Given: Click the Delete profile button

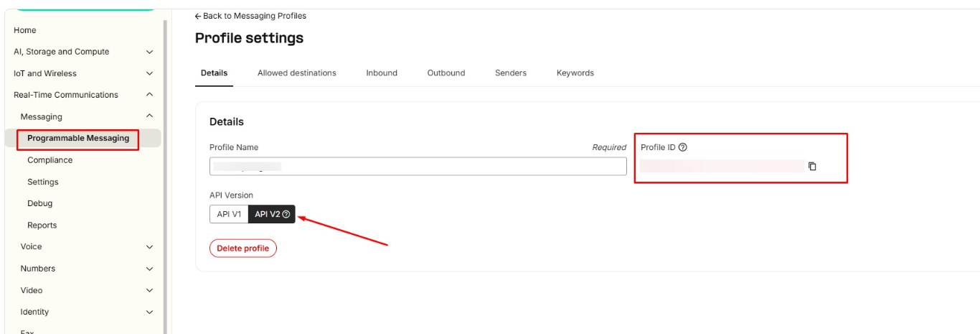Looking at the screenshot, I should pos(242,249).
